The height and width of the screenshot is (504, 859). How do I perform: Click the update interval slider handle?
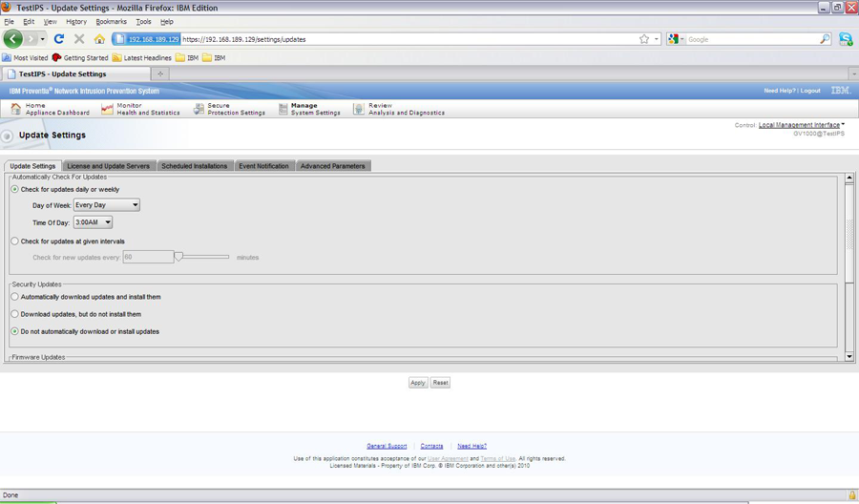[178, 257]
